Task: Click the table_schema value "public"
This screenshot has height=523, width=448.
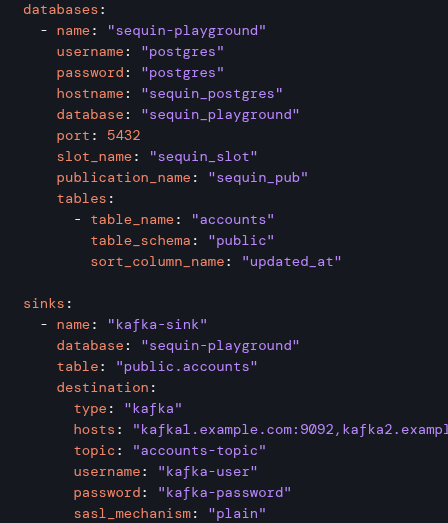Action: [x=241, y=241]
